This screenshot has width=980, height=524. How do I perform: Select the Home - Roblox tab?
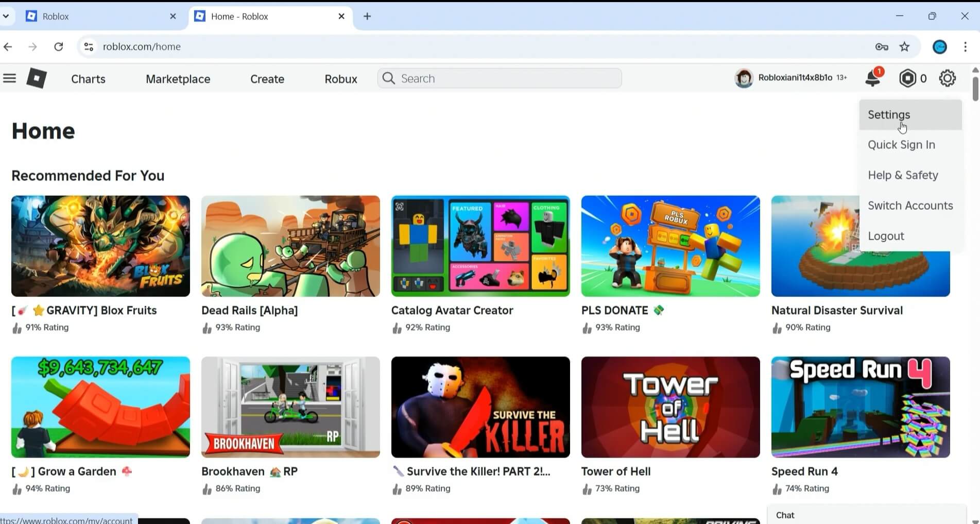[270, 16]
